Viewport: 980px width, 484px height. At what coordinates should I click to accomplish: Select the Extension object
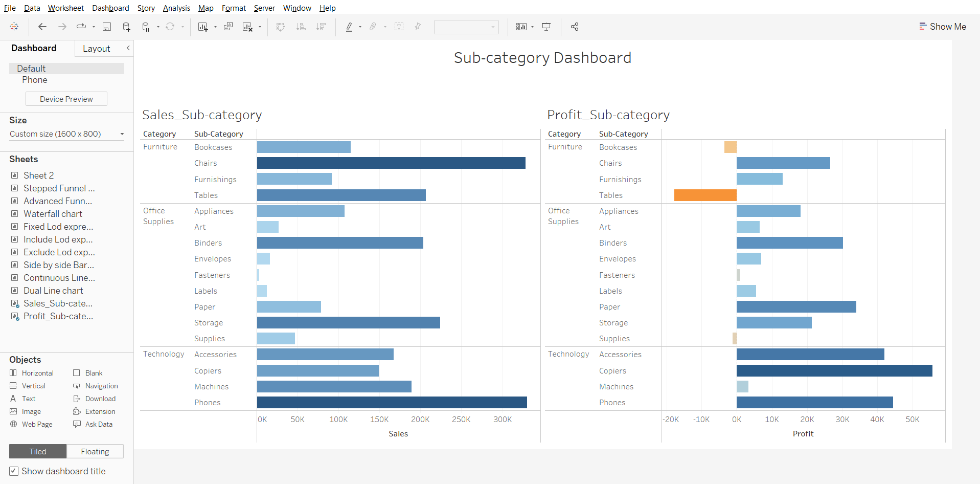[x=94, y=411]
